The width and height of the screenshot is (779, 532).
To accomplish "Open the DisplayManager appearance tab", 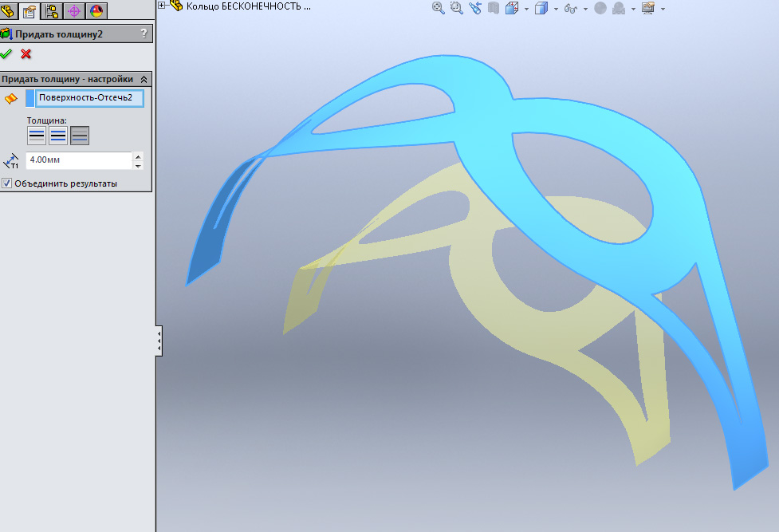I will (96, 10).
